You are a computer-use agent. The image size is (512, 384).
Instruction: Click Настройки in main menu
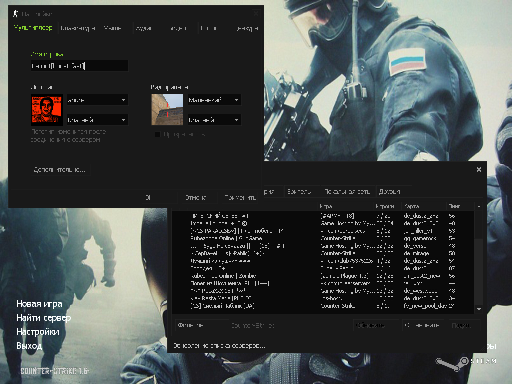38,332
